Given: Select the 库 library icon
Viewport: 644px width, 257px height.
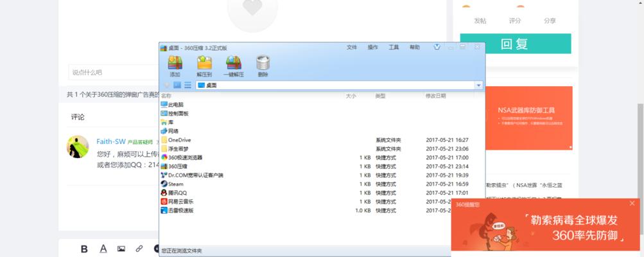Looking at the screenshot, I should pos(164,123).
